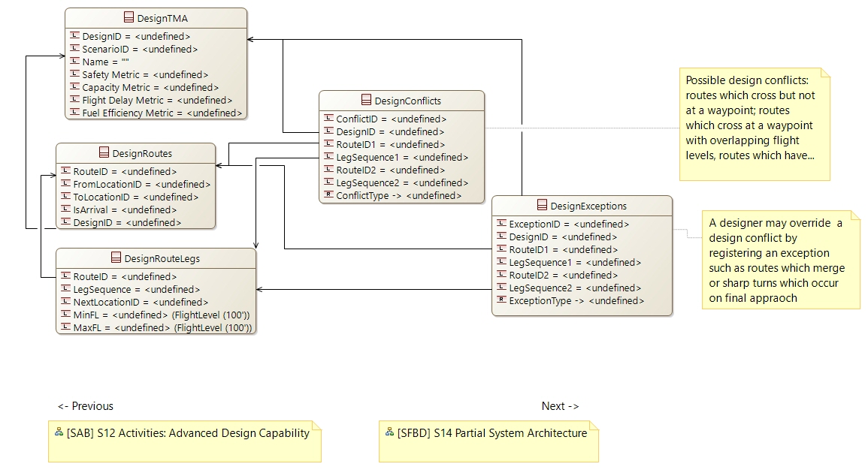Click the DesignExceptions class icon

542,205
